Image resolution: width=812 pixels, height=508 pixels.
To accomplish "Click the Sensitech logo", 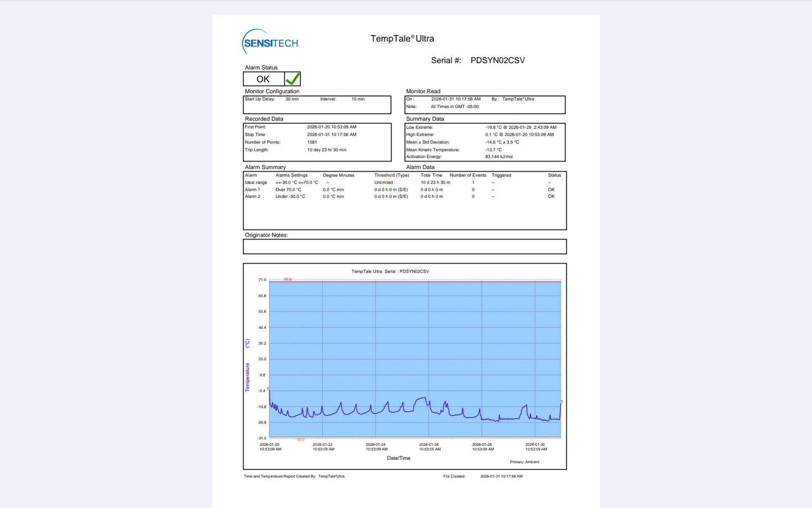I will [x=270, y=42].
